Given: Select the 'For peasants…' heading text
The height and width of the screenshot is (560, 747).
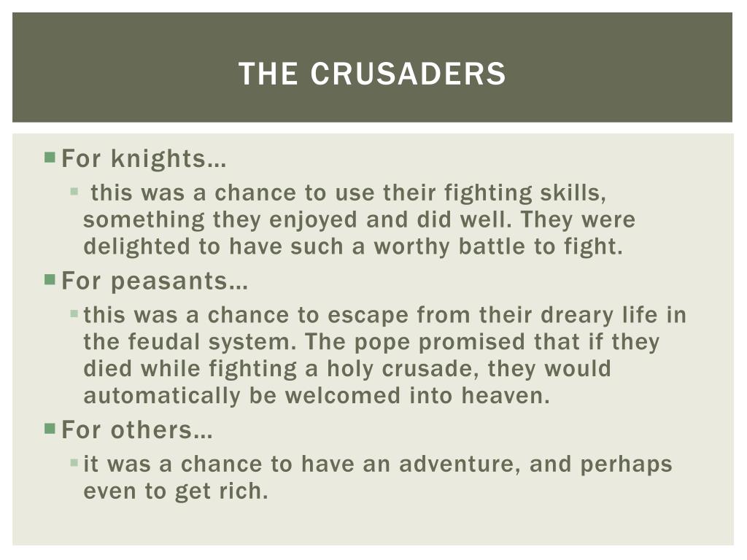Looking at the screenshot, I should pyautogui.click(x=155, y=281).
